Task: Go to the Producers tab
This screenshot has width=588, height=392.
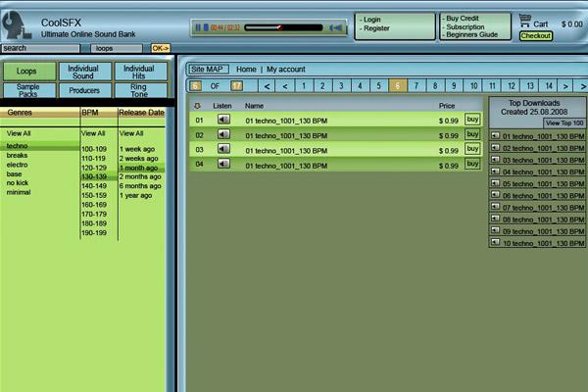Action: pyautogui.click(x=84, y=90)
